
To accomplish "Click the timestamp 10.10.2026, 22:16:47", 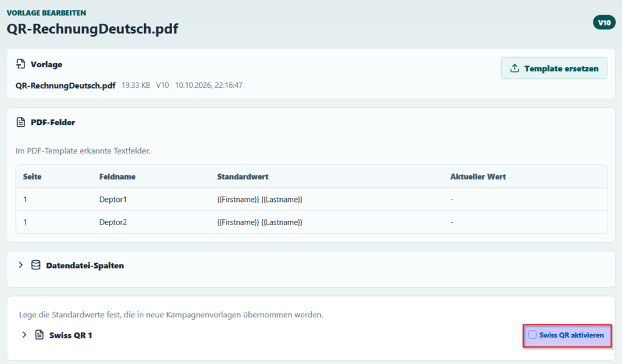I will point(209,85).
